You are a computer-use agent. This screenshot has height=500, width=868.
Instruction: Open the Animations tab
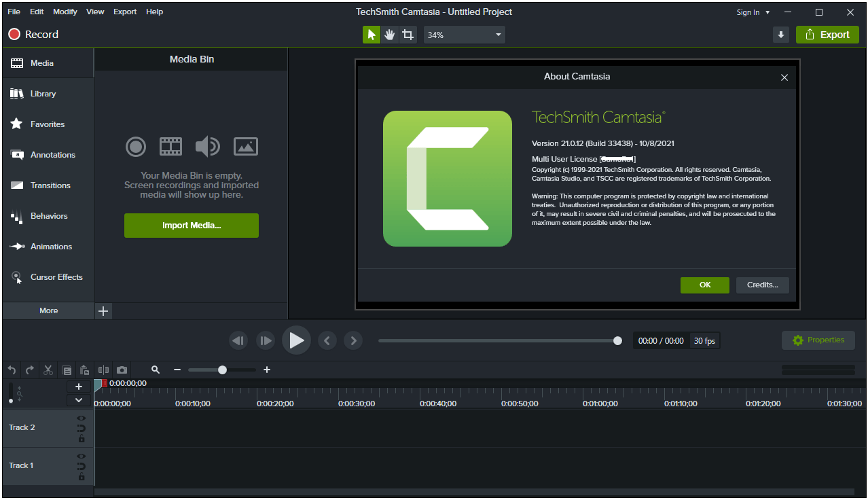click(48, 247)
